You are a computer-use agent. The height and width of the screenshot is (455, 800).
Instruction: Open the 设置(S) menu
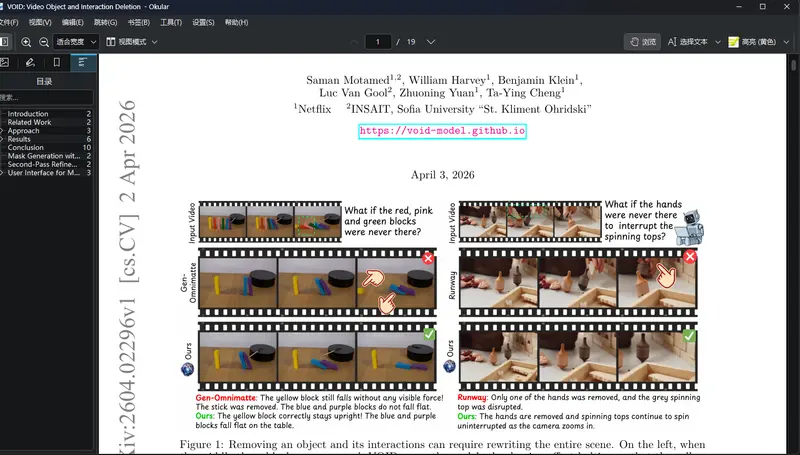(203, 22)
